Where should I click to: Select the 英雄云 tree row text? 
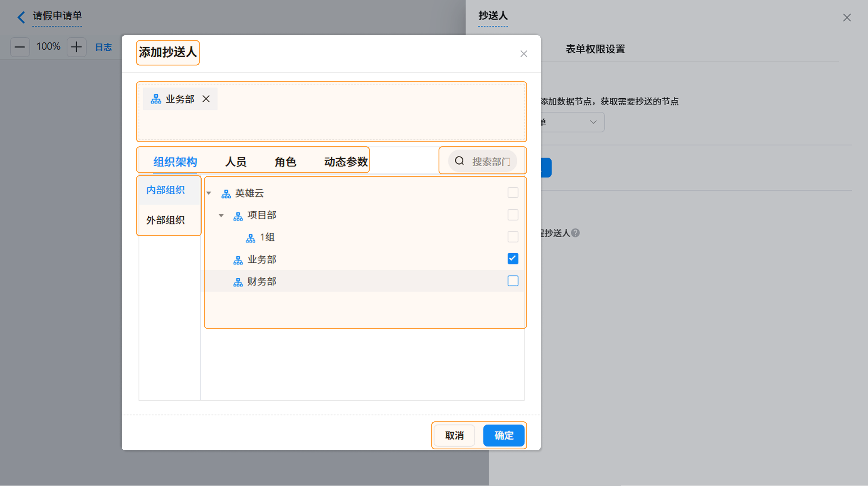(249, 193)
